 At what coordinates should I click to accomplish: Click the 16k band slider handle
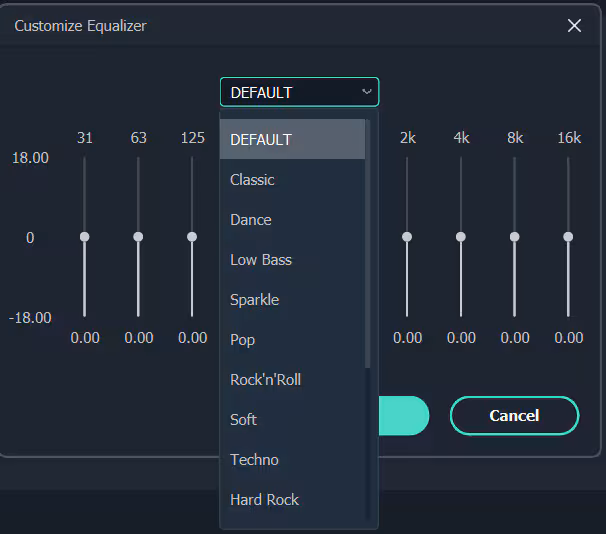tap(568, 237)
